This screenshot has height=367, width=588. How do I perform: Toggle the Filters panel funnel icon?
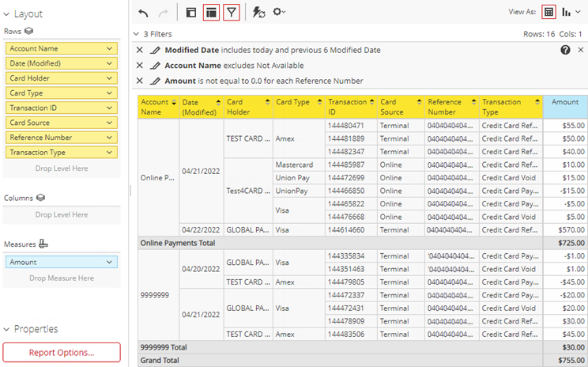[x=231, y=12]
